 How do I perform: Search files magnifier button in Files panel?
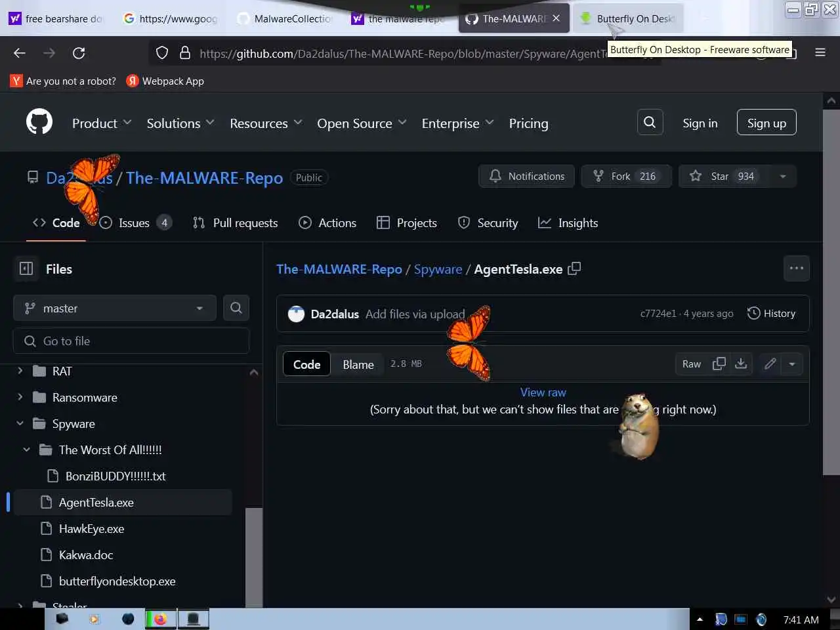[236, 308]
